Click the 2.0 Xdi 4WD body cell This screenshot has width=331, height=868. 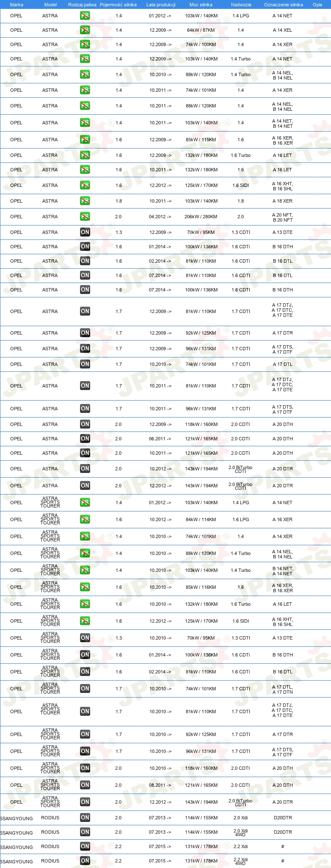click(241, 833)
